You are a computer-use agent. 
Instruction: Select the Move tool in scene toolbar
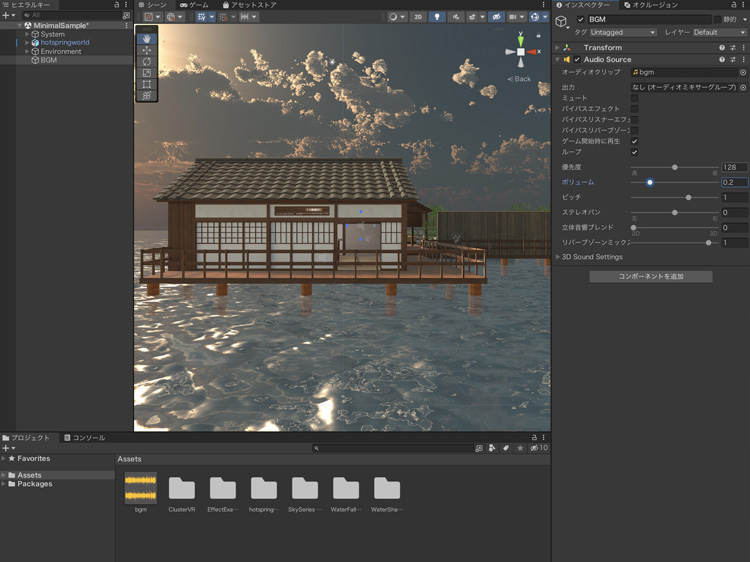coord(147,50)
